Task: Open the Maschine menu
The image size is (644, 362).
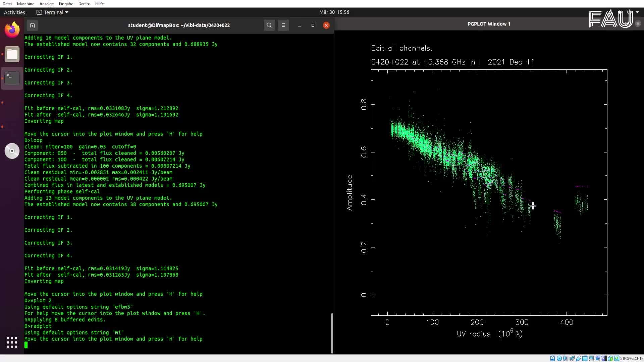Action: tap(25, 4)
